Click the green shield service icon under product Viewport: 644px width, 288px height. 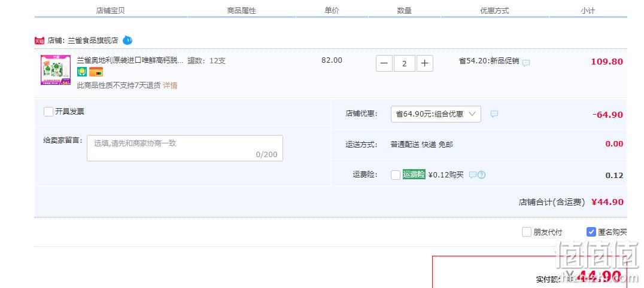click(82, 72)
